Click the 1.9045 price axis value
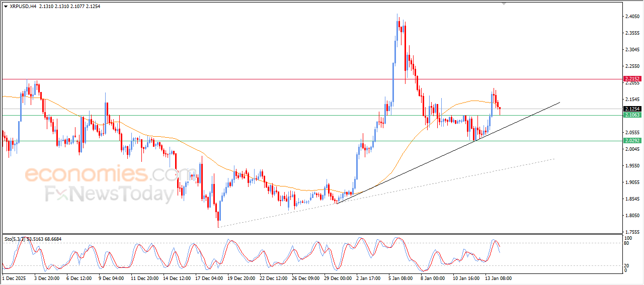The image size is (644, 285). coord(632,182)
